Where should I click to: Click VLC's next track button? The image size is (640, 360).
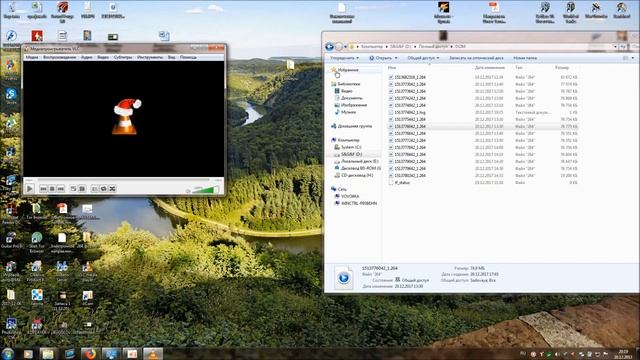[x=60, y=189]
